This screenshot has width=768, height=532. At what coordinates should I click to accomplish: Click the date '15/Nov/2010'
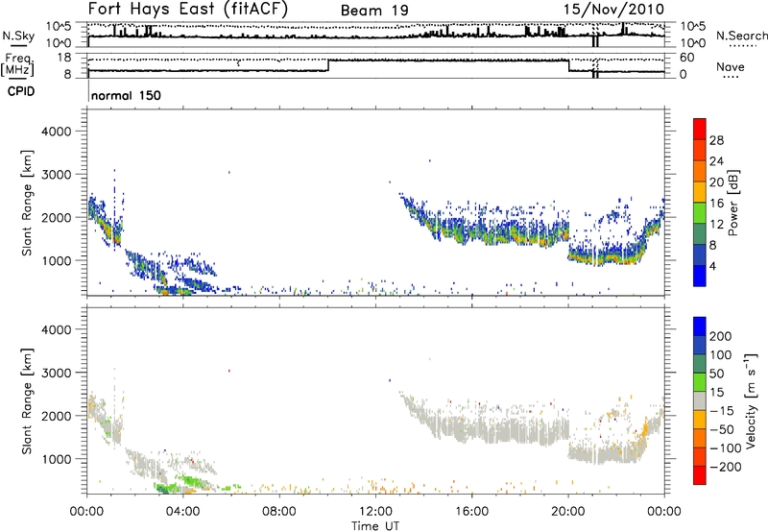(613, 10)
